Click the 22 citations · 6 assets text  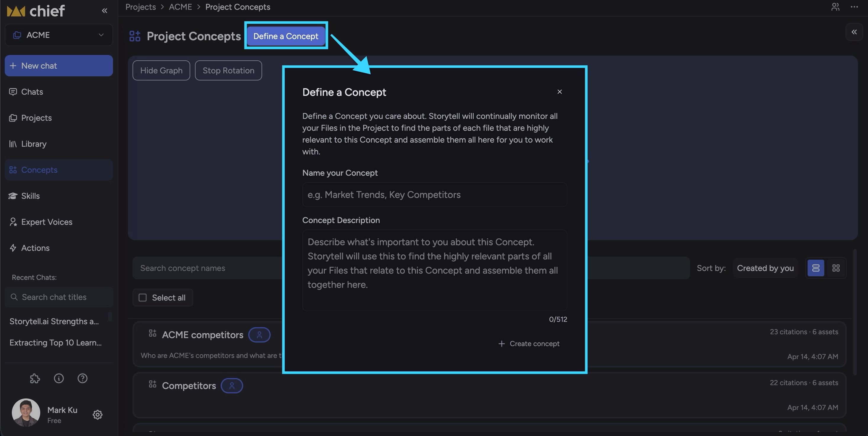[804, 383]
